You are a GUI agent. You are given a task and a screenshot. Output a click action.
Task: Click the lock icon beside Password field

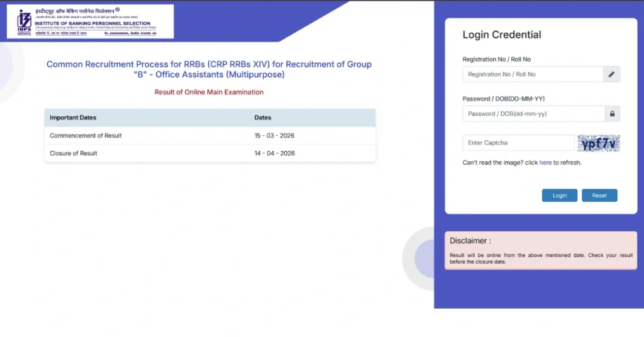tap(612, 114)
